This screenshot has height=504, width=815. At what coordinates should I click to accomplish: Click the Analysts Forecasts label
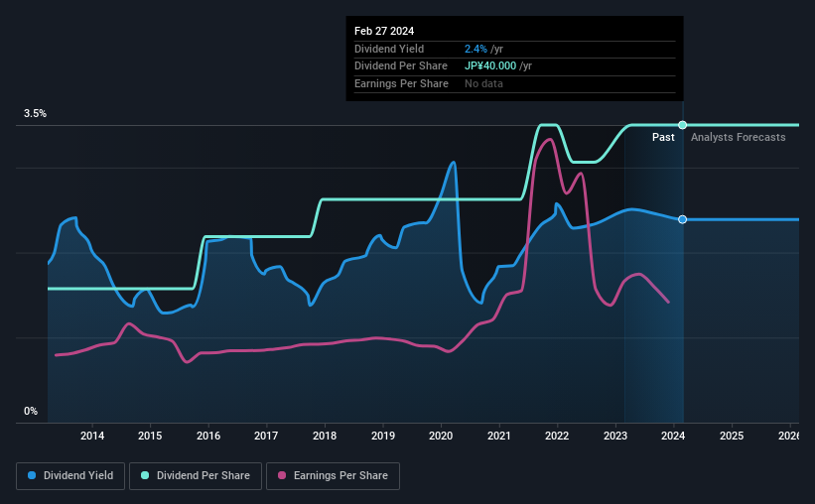739,137
